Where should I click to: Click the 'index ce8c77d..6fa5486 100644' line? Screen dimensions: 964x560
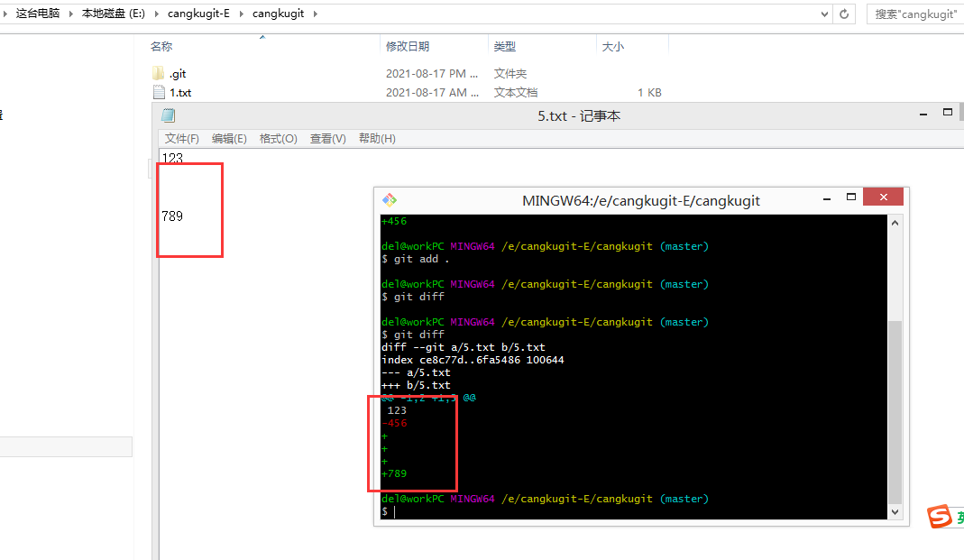(x=473, y=360)
